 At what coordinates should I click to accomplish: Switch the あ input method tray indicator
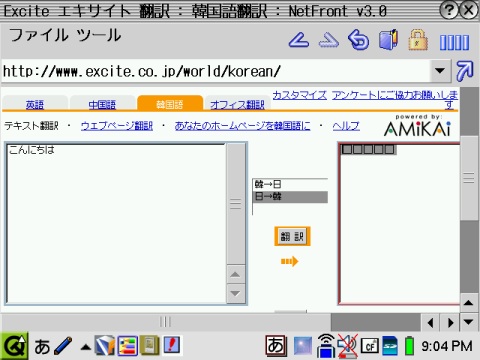pos(276,346)
